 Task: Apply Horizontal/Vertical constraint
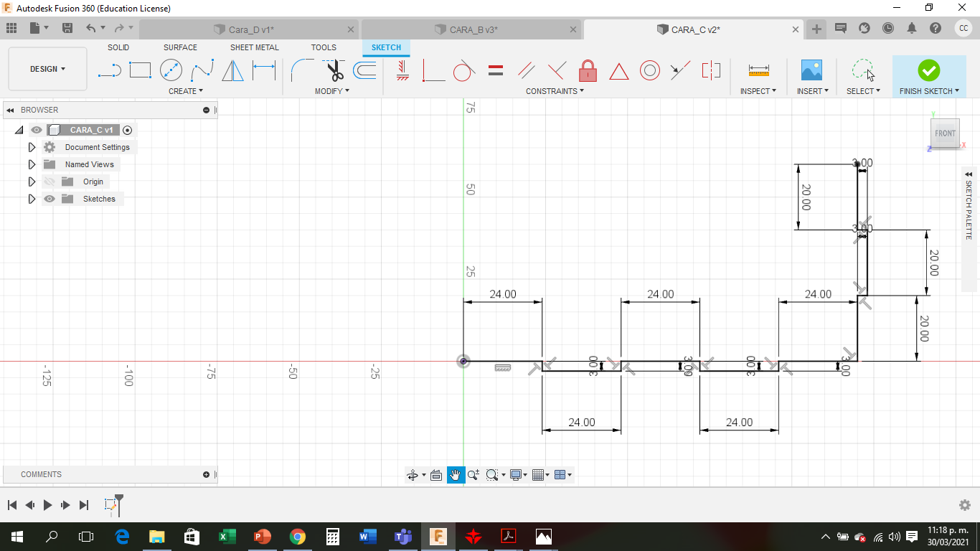[x=402, y=70]
